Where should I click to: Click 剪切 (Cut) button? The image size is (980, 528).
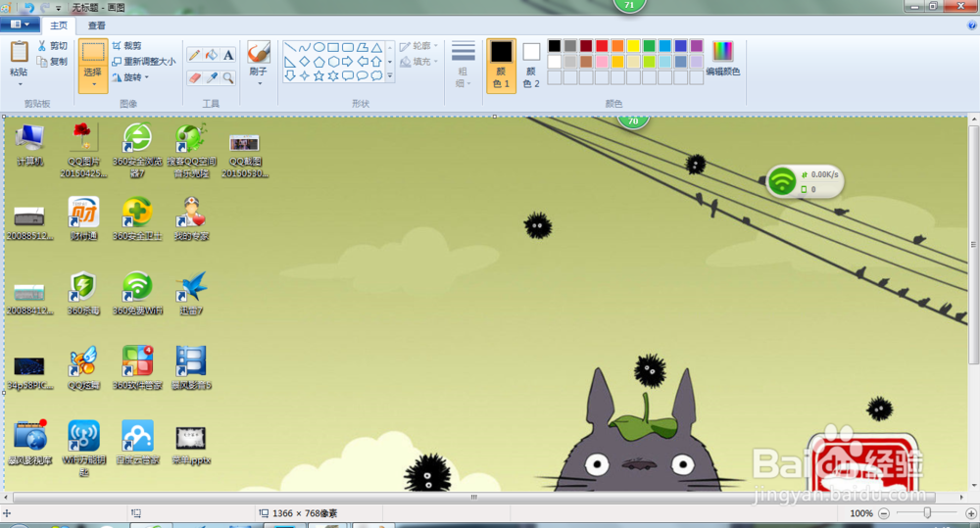[53, 46]
